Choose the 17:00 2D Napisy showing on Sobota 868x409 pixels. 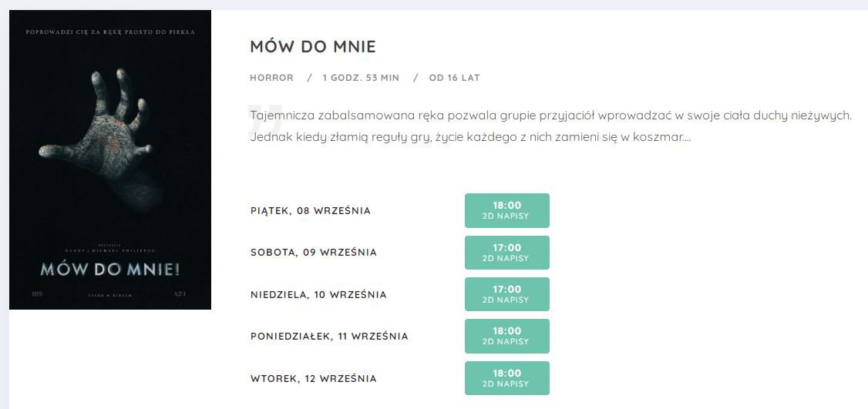point(507,253)
